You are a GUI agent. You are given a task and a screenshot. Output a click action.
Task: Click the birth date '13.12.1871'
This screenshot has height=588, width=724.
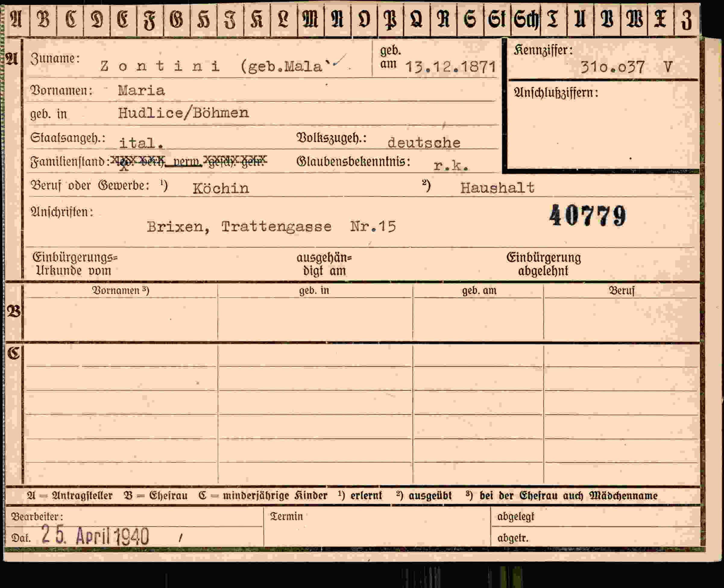451,67
